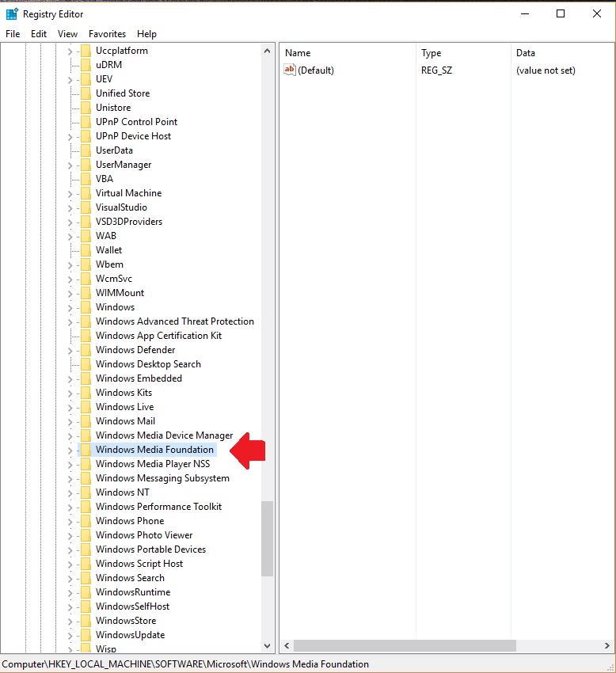Click the Registry Editor app icon
The width and height of the screenshot is (616, 673).
click(x=12, y=13)
